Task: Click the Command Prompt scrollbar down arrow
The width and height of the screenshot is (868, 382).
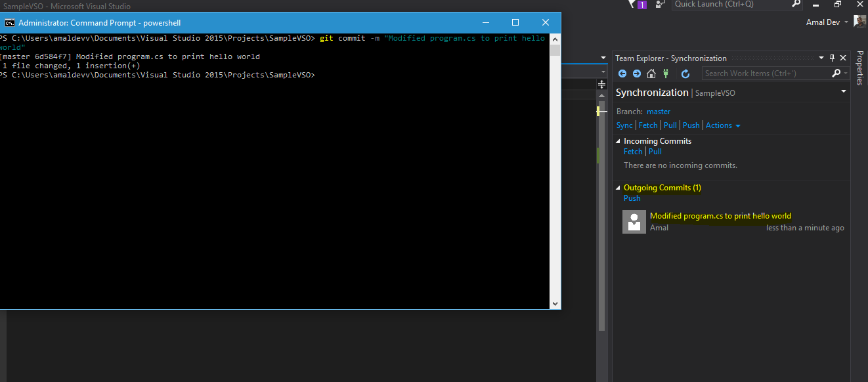Action: coord(555,304)
